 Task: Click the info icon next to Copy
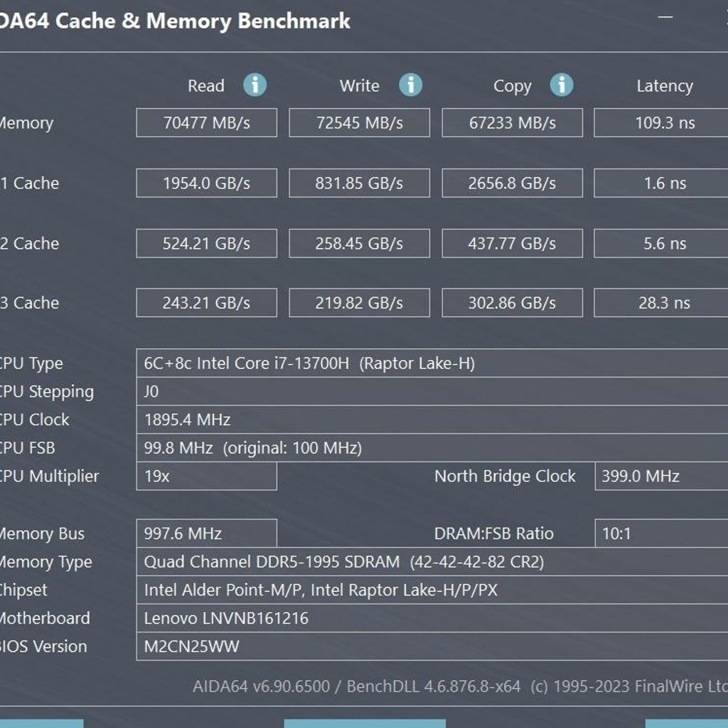tap(562, 85)
